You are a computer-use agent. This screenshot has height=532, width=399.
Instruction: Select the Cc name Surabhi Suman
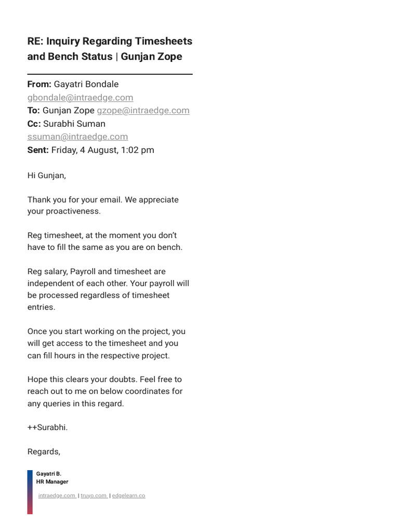click(74, 124)
